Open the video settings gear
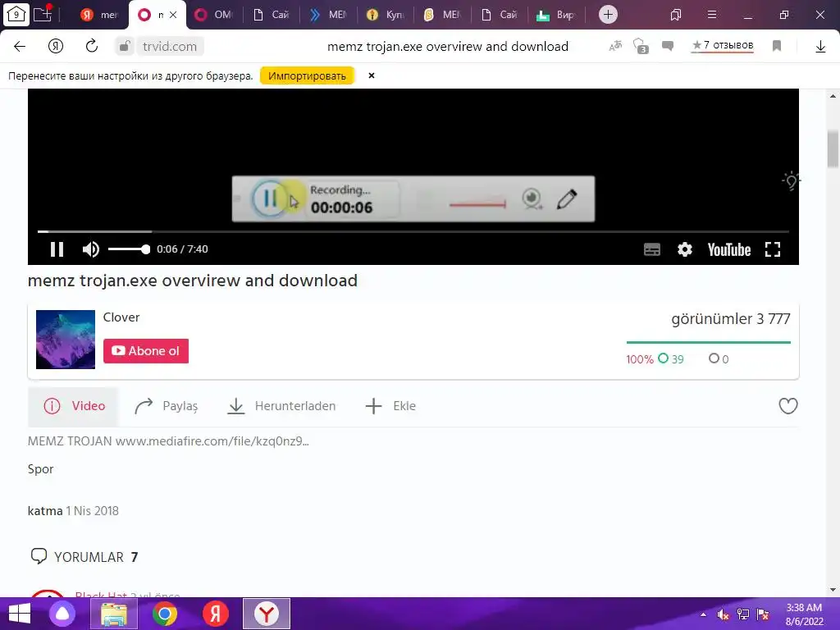This screenshot has height=630, width=840. (685, 249)
